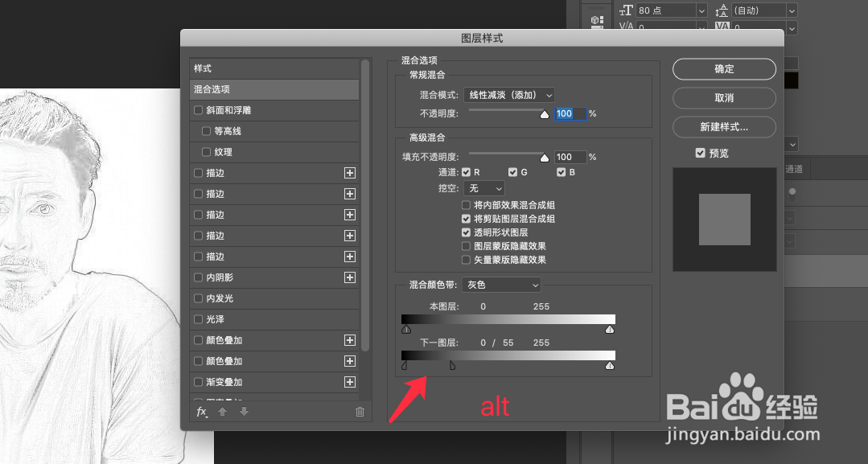Move effect up with the up arrow
Image resolution: width=868 pixels, height=464 pixels.
[223, 412]
